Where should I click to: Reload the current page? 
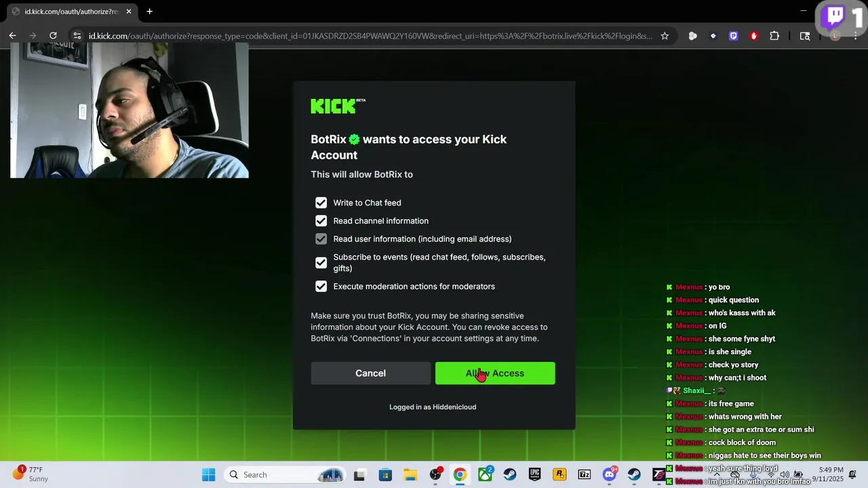[53, 36]
